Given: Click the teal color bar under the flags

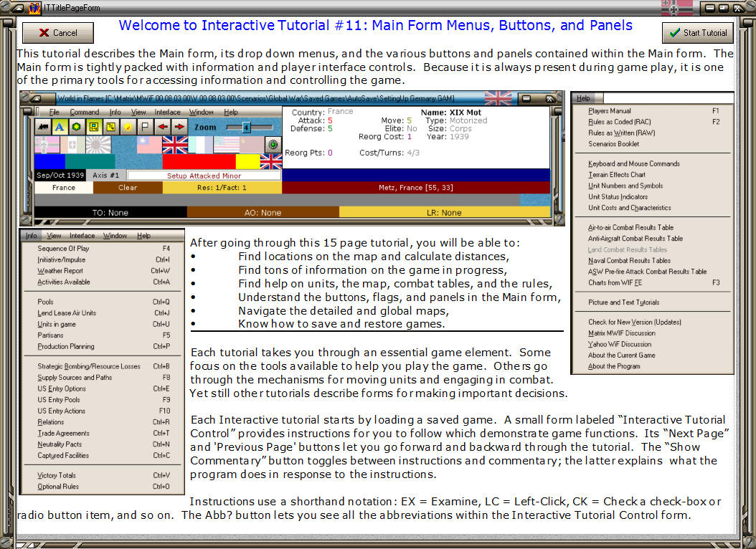Looking at the screenshot, I should click(x=90, y=161).
